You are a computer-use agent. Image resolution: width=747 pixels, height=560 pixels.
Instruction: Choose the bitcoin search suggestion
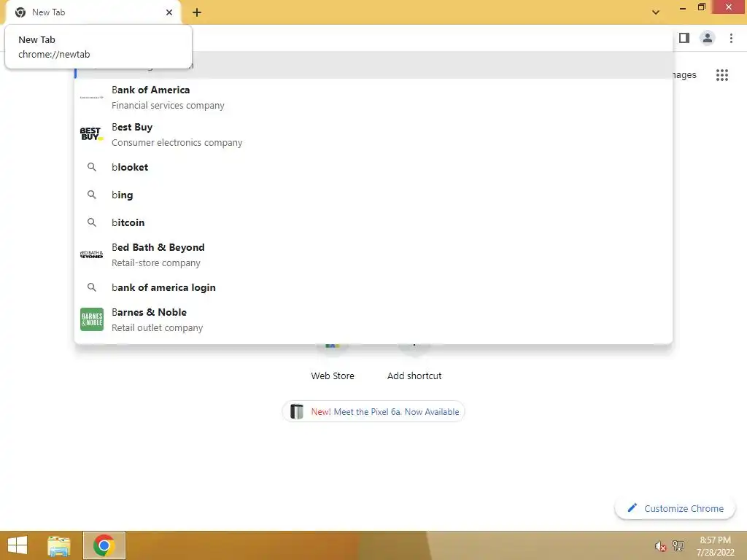tap(373, 222)
